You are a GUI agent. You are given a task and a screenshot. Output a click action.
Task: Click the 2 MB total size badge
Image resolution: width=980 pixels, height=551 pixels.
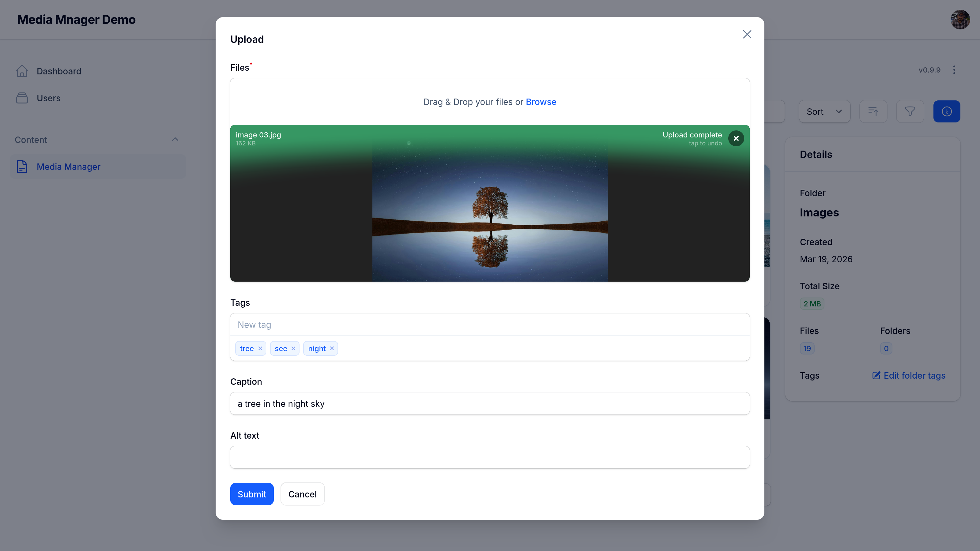click(x=812, y=303)
